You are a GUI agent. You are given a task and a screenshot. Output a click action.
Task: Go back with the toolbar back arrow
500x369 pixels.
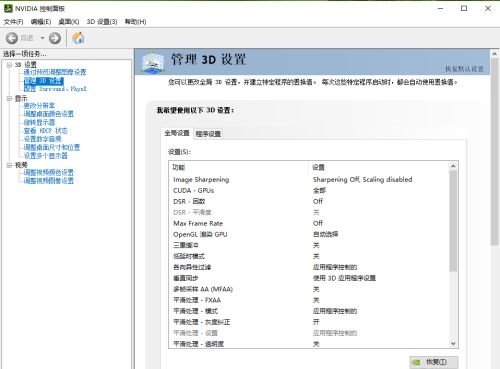pyautogui.click(x=12, y=38)
